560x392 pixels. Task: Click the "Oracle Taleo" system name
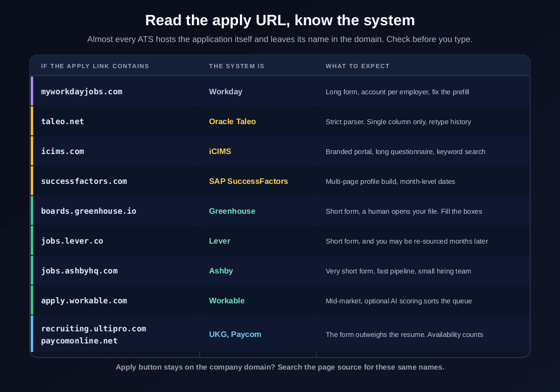[x=232, y=121]
